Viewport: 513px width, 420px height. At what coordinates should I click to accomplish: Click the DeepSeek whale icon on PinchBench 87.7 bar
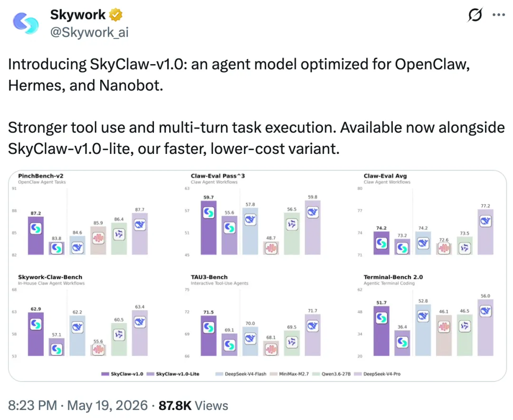140,225
